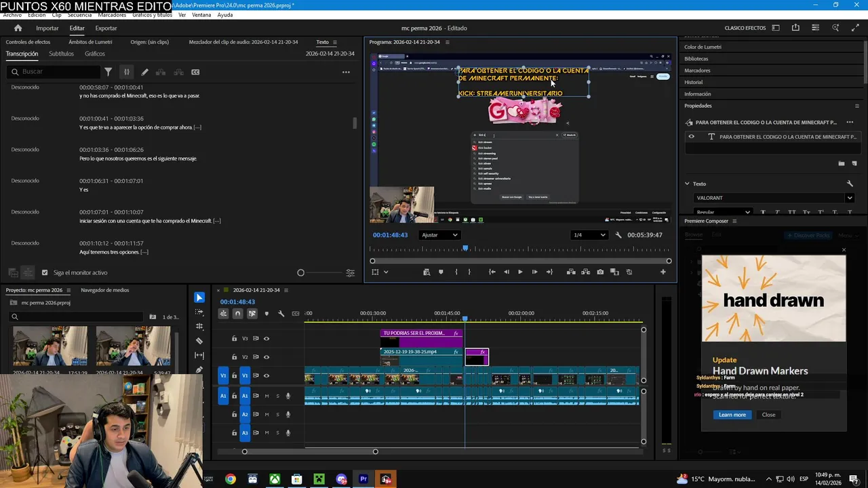This screenshot has height=488, width=868.
Task: Open Program monitor settings wrench
Action: pos(618,235)
